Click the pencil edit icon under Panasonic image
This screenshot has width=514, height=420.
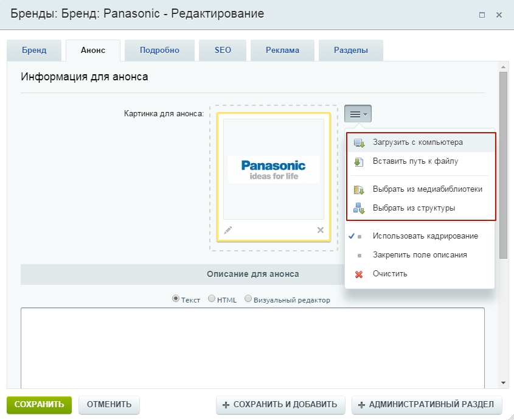pyautogui.click(x=228, y=230)
